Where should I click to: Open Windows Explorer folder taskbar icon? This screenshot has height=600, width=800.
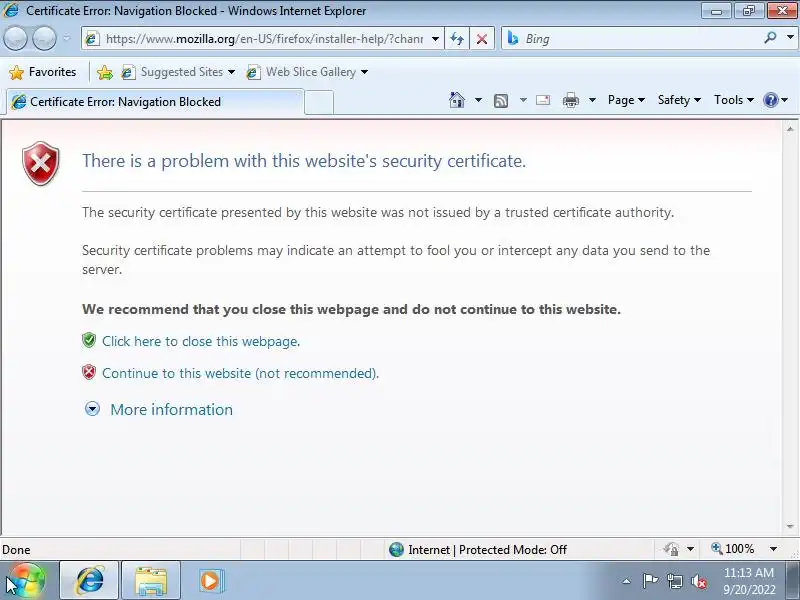tap(151, 581)
